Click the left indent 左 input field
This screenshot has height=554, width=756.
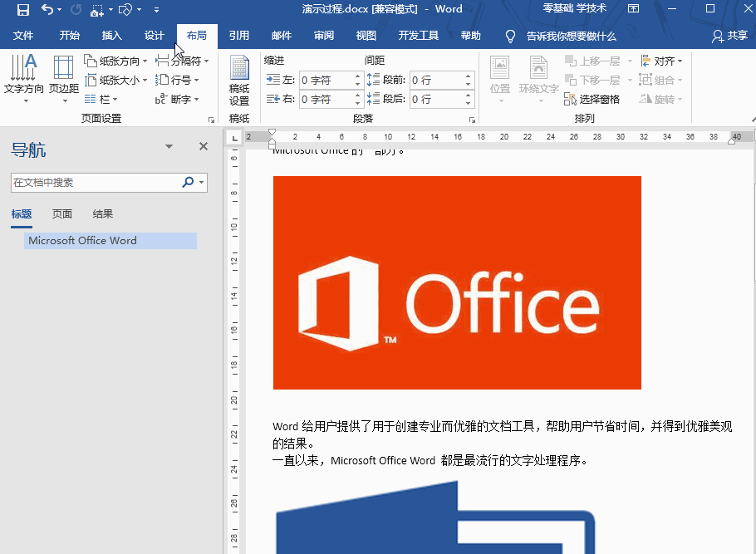pos(326,80)
